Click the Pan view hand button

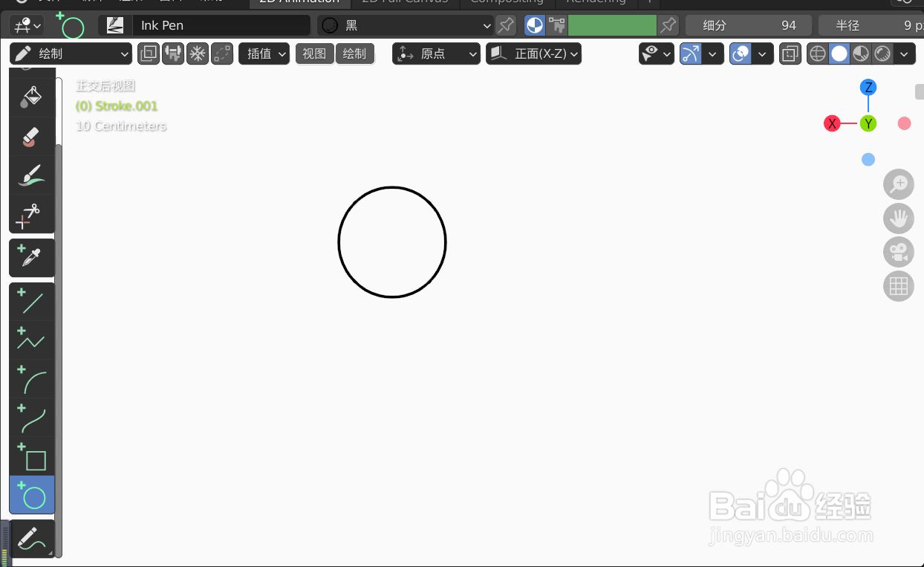(x=899, y=218)
